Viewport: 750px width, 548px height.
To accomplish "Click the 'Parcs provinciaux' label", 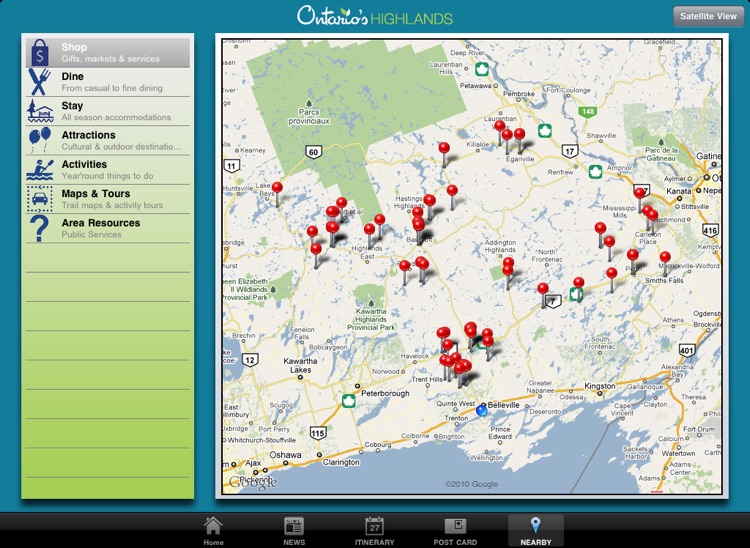I will (x=309, y=117).
